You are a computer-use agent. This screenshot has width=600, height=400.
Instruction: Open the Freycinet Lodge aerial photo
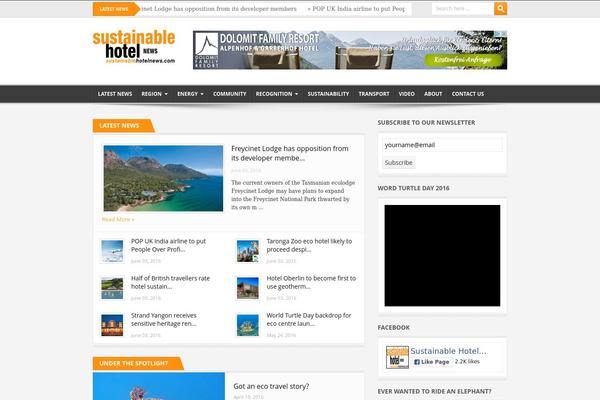(x=163, y=178)
